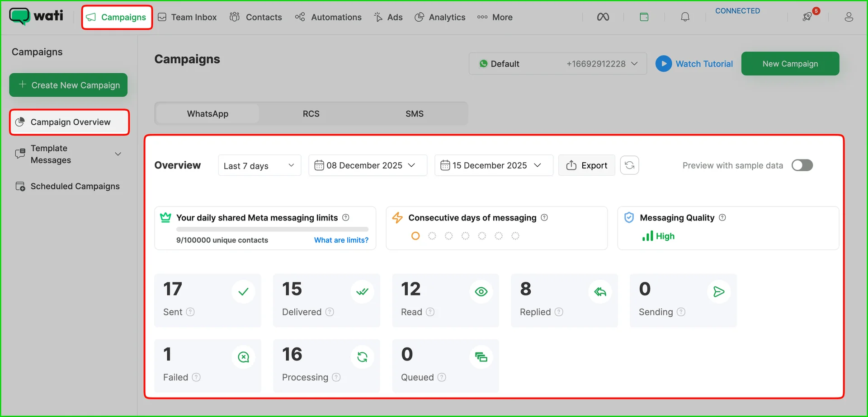Click the refresh icon beside Export
The image size is (868, 417).
(x=629, y=165)
